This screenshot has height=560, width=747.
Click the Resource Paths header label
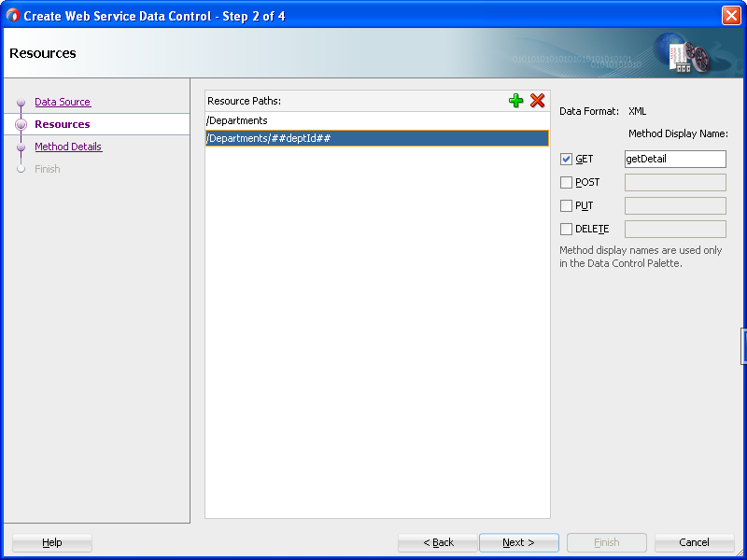244,101
